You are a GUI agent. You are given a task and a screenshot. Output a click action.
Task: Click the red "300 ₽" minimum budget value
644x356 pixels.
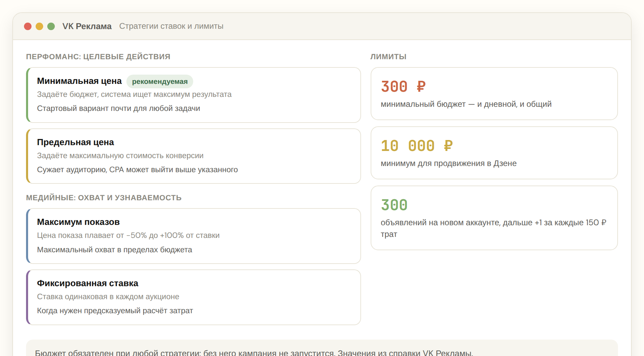tap(403, 87)
